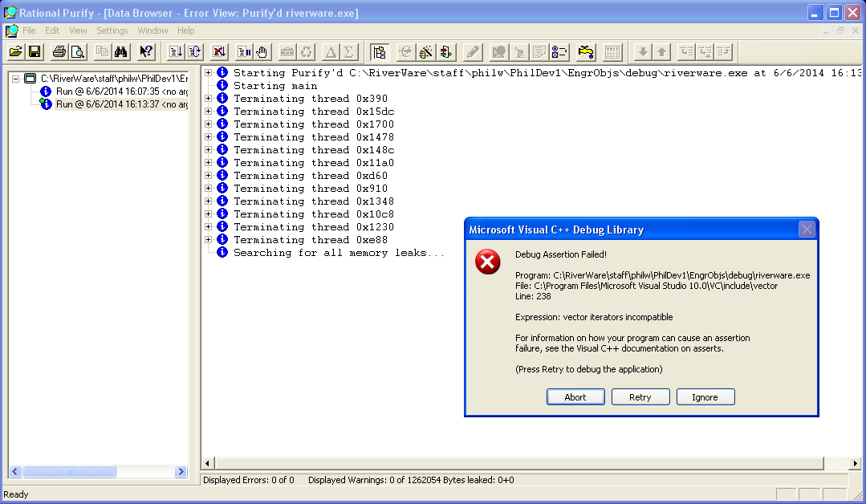Select "Searching for all memory leaks..." row
Screen dimensions: 866x504
click(x=339, y=252)
